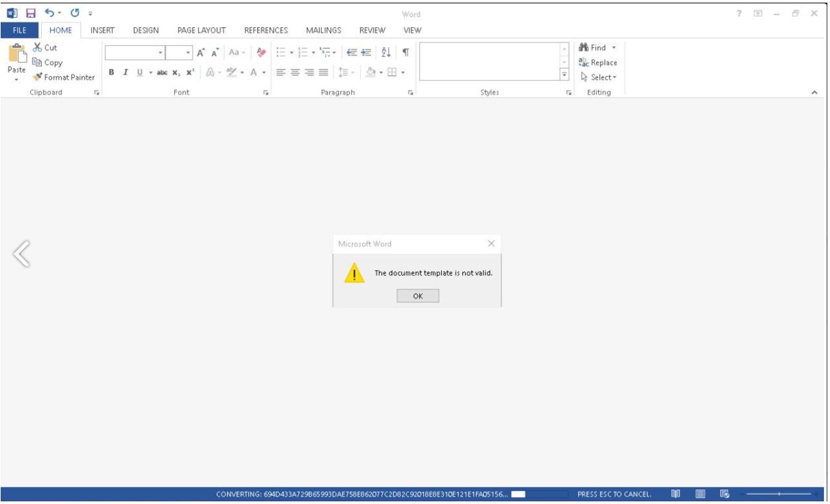The height and width of the screenshot is (504, 830).
Task: Click the Shrink Font icon
Action: pyautogui.click(x=214, y=51)
